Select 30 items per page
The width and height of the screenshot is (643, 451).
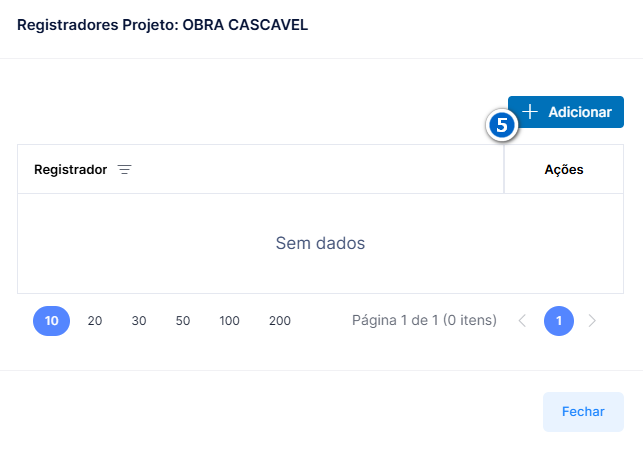[x=139, y=321]
